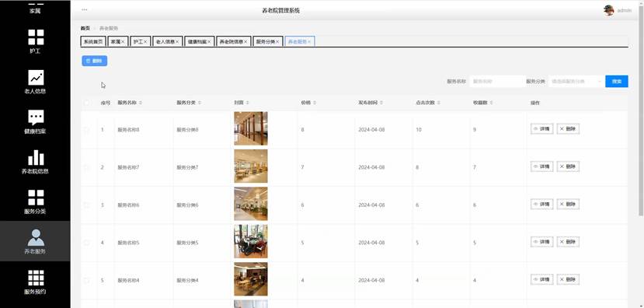Open the 服务分类 grid sidebar icon
This screenshot has width=644, height=308.
36,198
